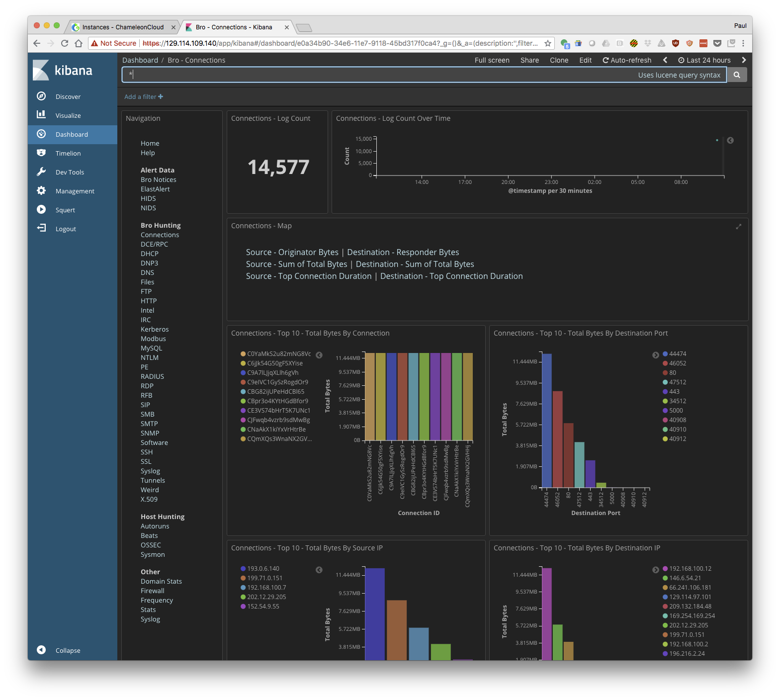Reload the page with refresh icon
Viewport: 780px width, 700px height.
[65, 43]
